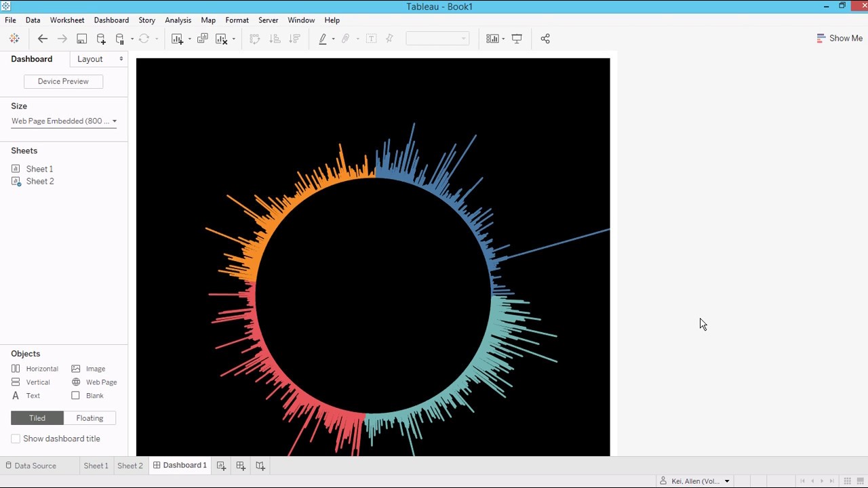Click the Device Preview button
This screenshot has height=488, width=868.
coord(63,81)
